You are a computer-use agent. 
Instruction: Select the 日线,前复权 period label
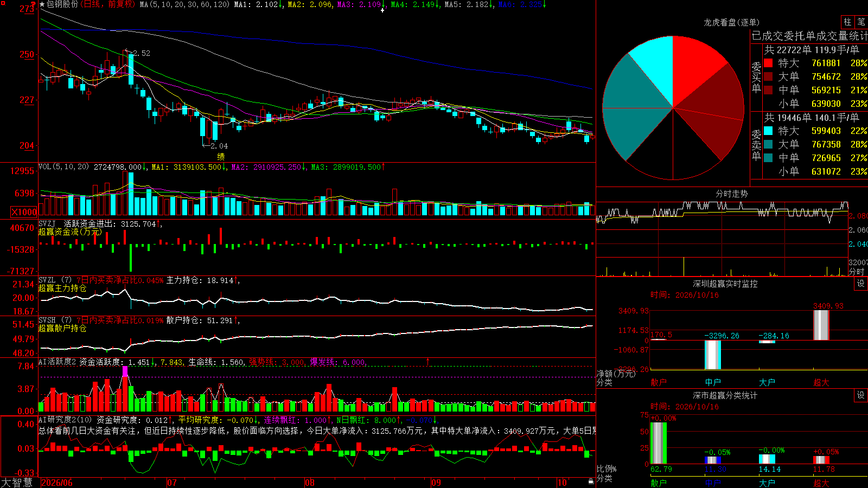pyautogui.click(x=108, y=4)
